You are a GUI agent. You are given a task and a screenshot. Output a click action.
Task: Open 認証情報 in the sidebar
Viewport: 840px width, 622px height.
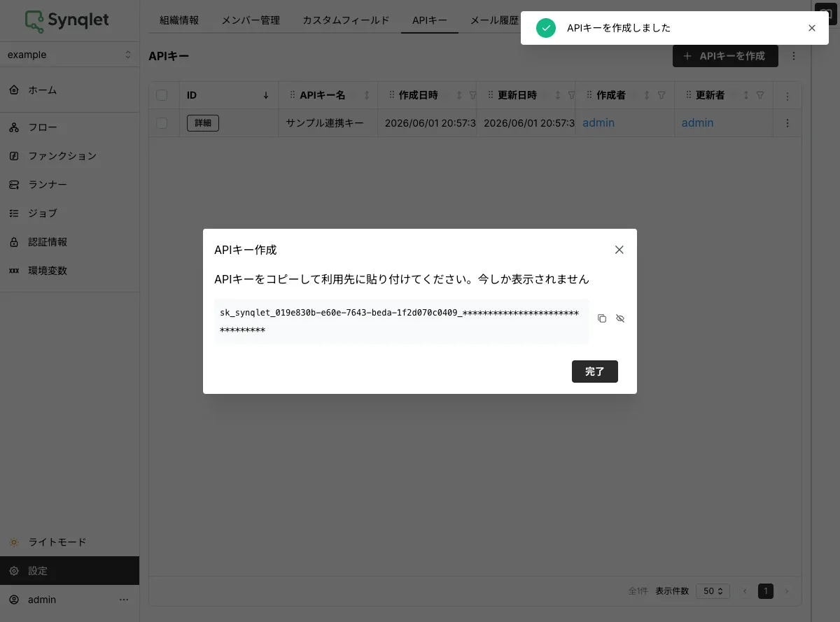pos(69,242)
